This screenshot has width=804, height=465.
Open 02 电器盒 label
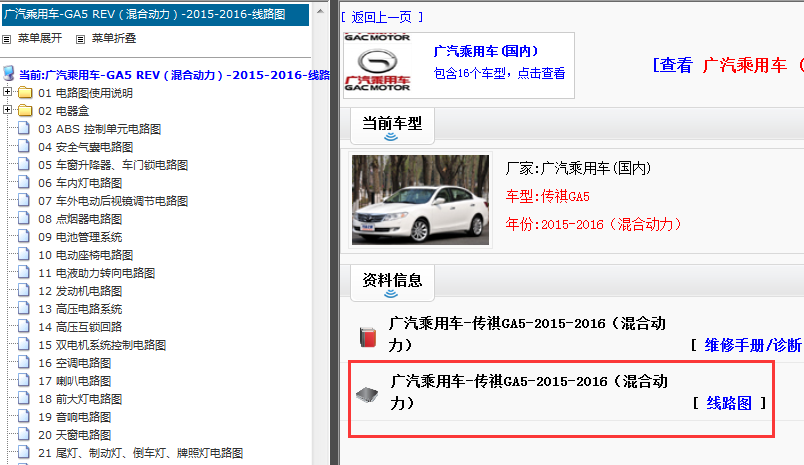coord(64,111)
